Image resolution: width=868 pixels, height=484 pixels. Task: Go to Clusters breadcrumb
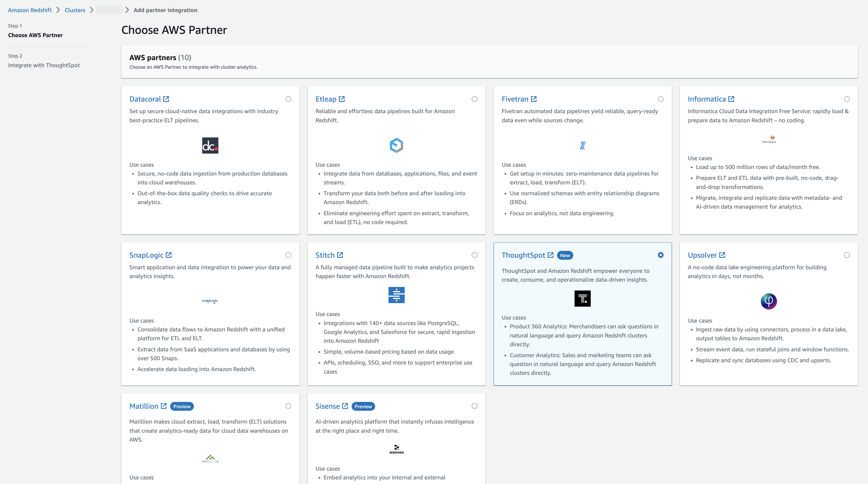75,10
